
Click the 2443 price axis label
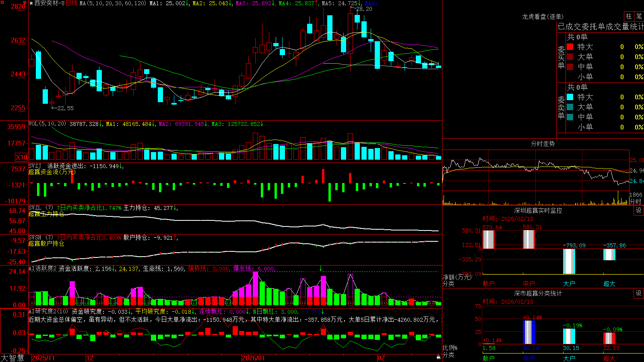coord(18,74)
